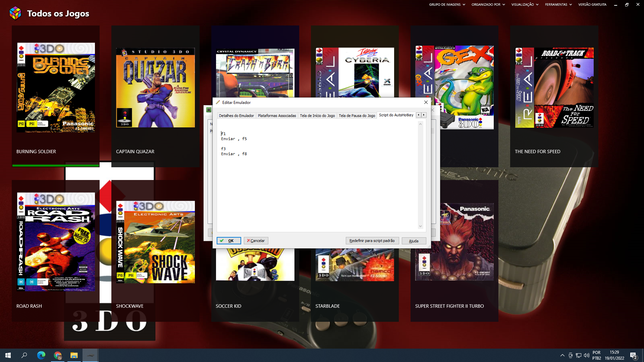The image size is (644, 362).
Task: Open GRUPO DE IMAGENS dropdown
Action: (x=447, y=5)
